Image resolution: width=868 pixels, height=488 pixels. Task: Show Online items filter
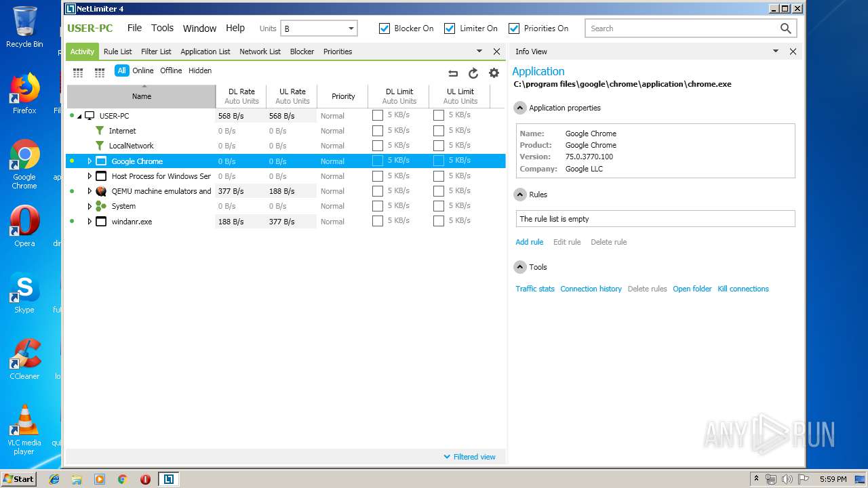[143, 70]
